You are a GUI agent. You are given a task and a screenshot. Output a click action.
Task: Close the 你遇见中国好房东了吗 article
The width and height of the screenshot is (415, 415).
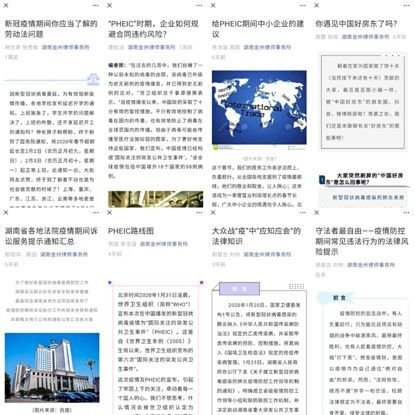click(317, 5)
